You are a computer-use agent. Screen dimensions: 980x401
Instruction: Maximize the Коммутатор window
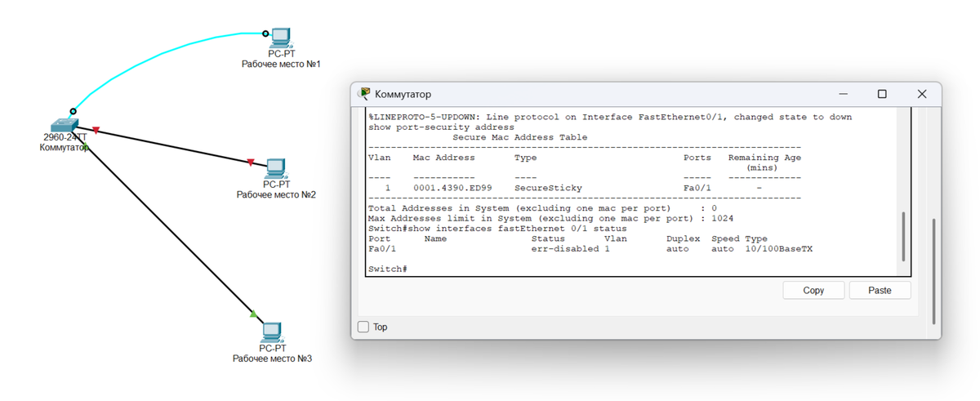coord(882,94)
